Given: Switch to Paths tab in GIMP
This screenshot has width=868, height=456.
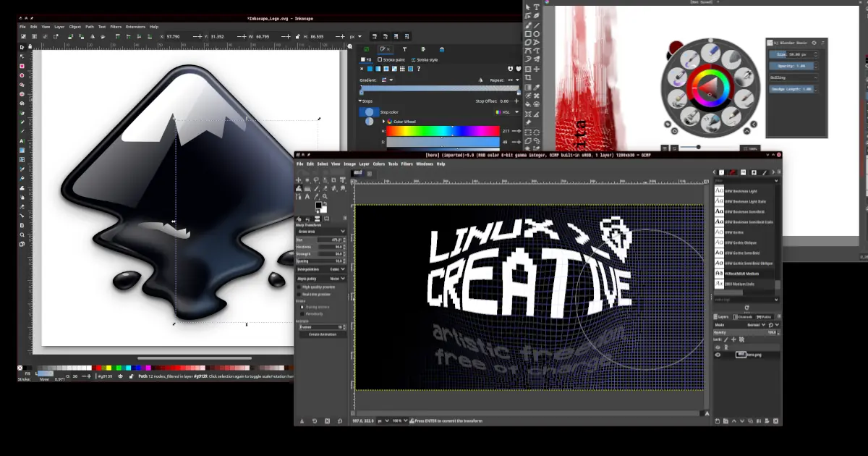Looking at the screenshot, I should click(x=765, y=317).
